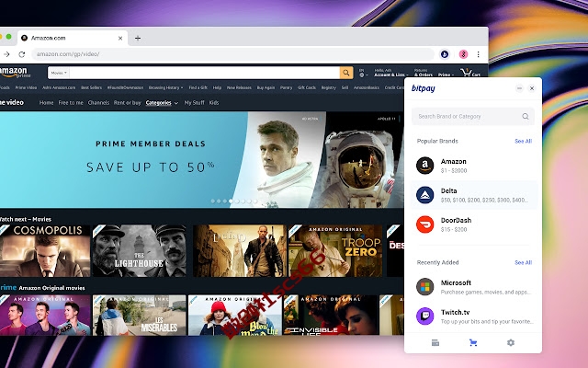The width and height of the screenshot is (588, 368).
Task: Click the Prime Member Deals banner
Action: tap(202, 159)
